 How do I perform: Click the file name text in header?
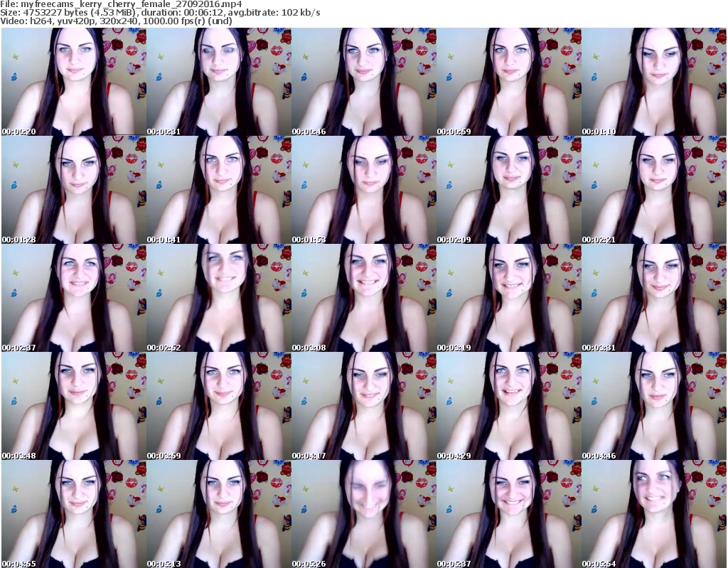point(122,4)
